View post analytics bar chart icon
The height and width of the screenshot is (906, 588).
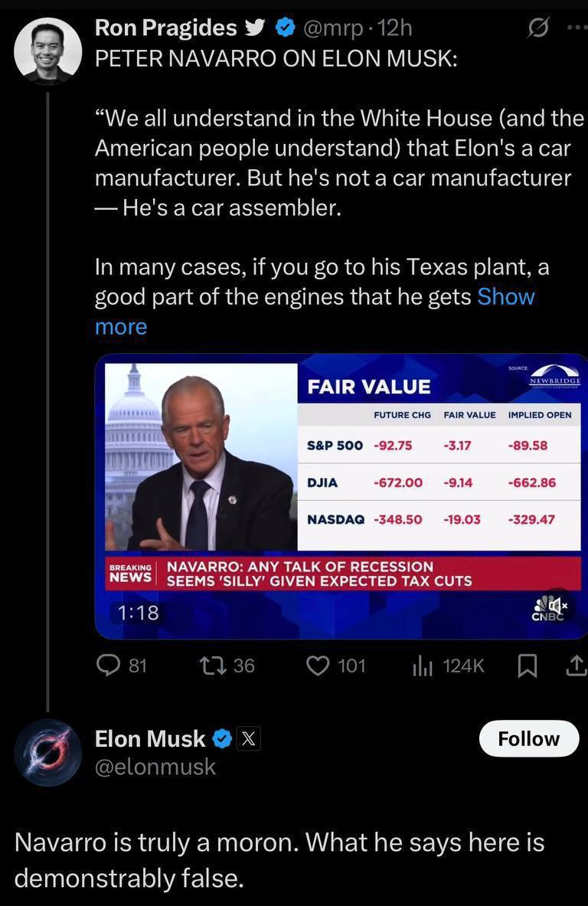(x=423, y=666)
